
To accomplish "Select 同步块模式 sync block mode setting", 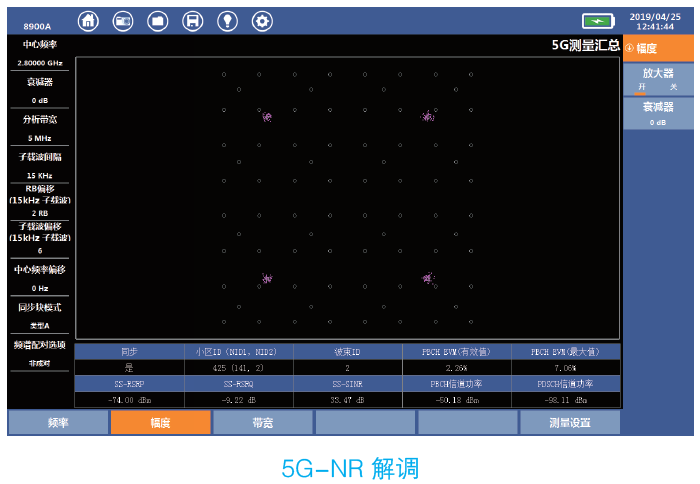I will (x=40, y=315).
